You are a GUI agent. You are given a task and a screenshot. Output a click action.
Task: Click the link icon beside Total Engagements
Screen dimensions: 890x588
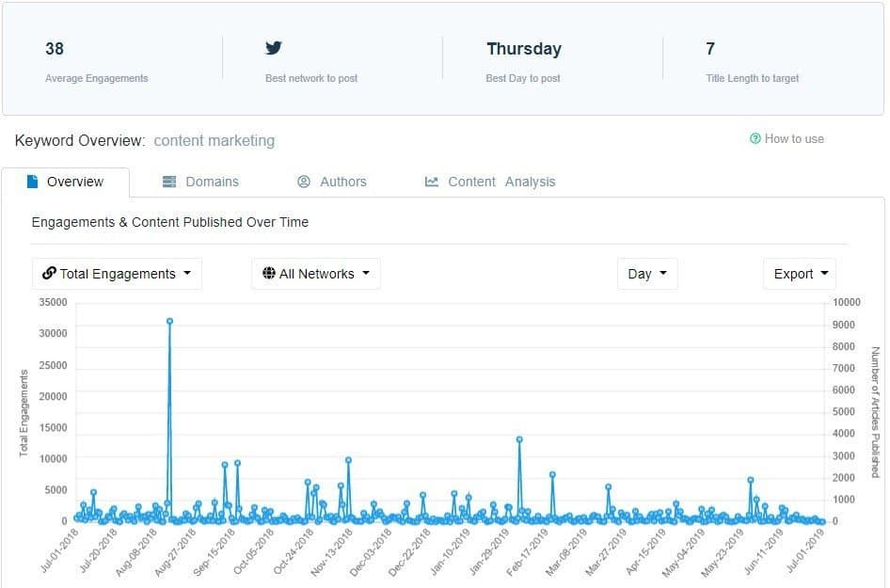tap(52, 273)
